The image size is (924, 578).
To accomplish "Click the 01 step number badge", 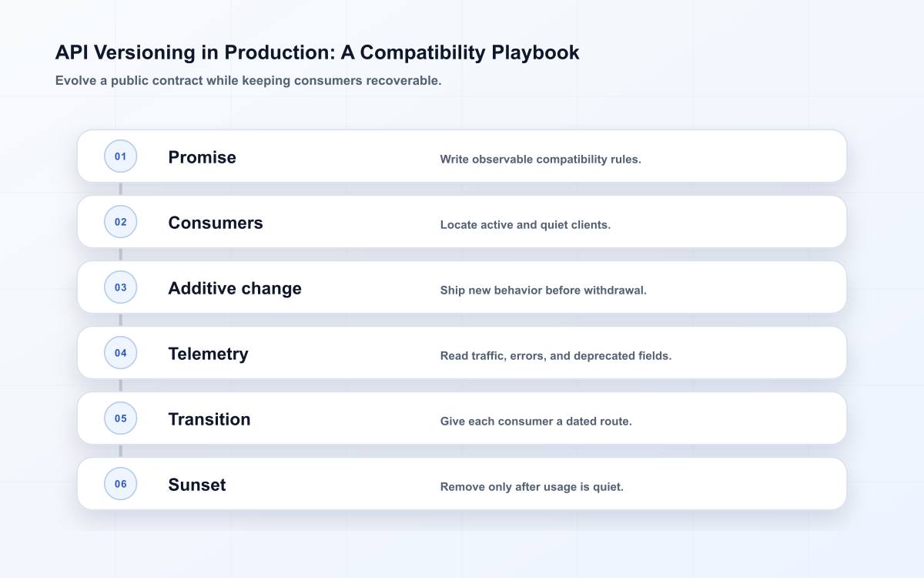I will (120, 156).
